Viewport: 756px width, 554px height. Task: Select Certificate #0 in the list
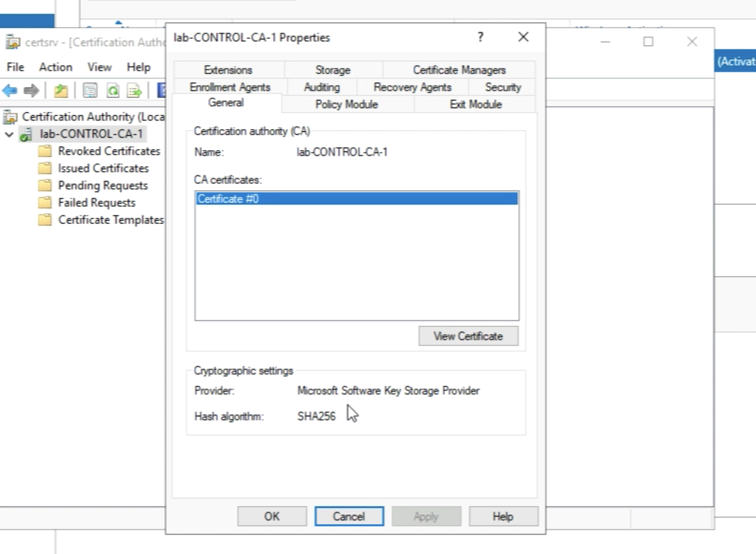pos(356,199)
